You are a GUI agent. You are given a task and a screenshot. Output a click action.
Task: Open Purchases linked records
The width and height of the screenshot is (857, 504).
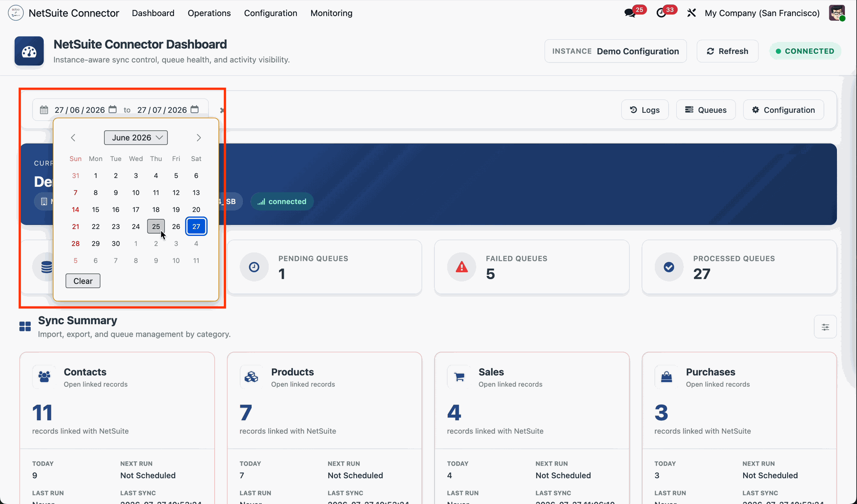(x=718, y=384)
